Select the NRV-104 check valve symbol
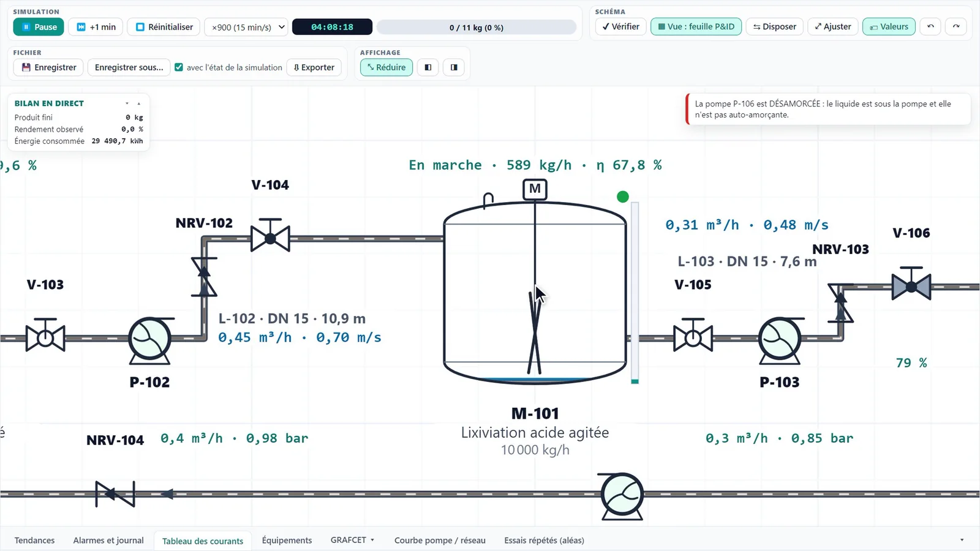Image resolution: width=980 pixels, height=551 pixels. point(115,494)
